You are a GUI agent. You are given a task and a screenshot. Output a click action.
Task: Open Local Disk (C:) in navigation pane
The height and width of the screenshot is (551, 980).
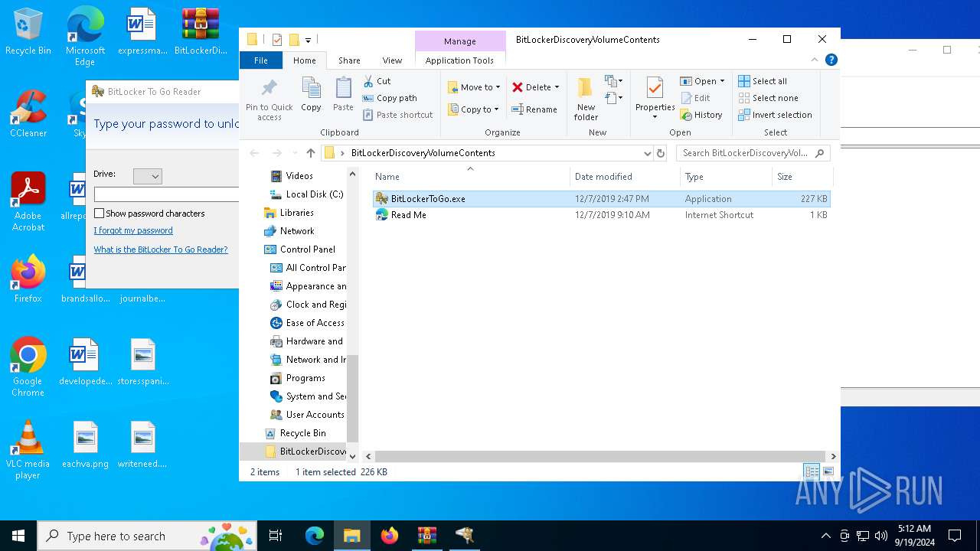(314, 194)
